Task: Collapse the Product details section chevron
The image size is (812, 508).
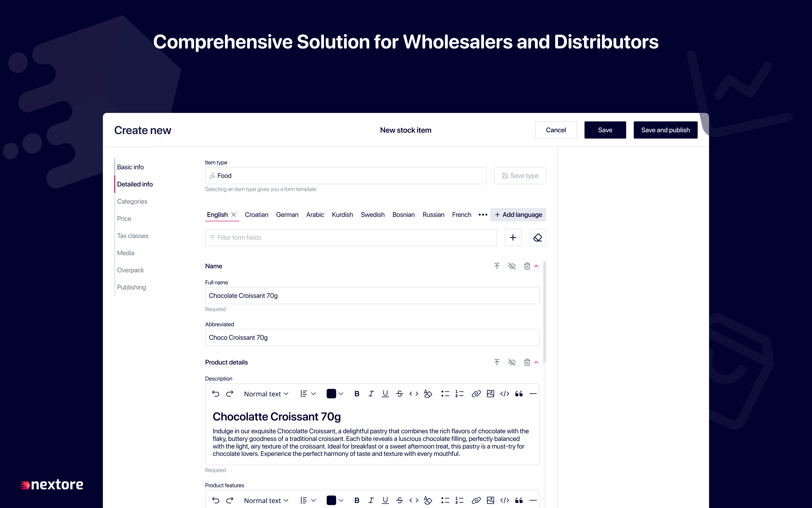Action: (x=536, y=362)
